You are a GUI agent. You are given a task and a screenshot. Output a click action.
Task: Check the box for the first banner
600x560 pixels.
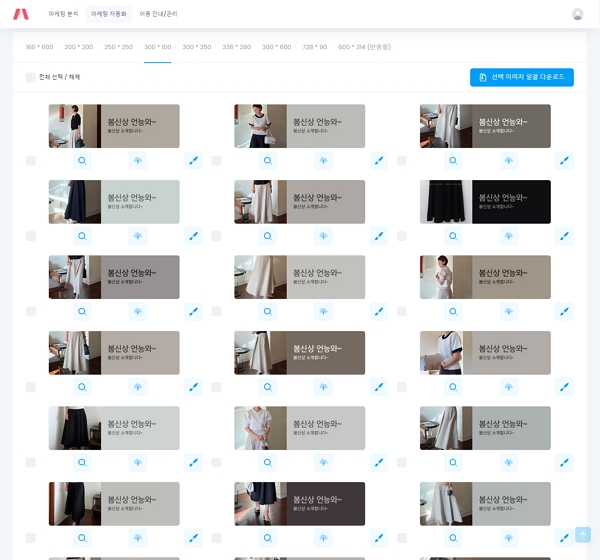(x=30, y=160)
